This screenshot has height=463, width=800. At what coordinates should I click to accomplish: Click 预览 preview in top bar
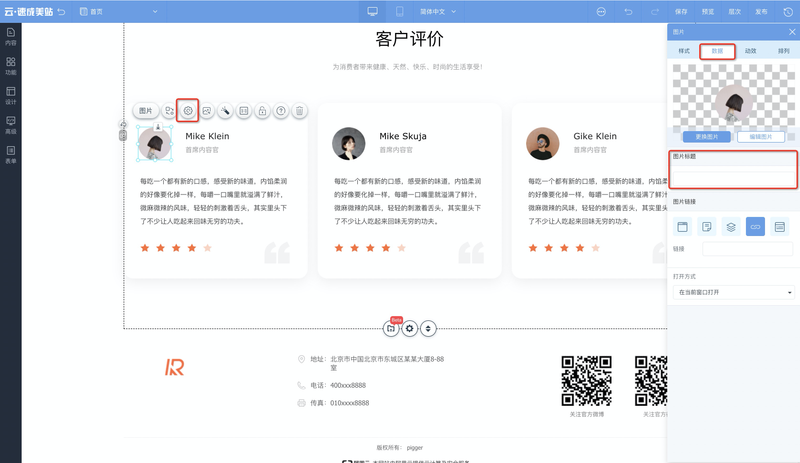click(708, 11)
